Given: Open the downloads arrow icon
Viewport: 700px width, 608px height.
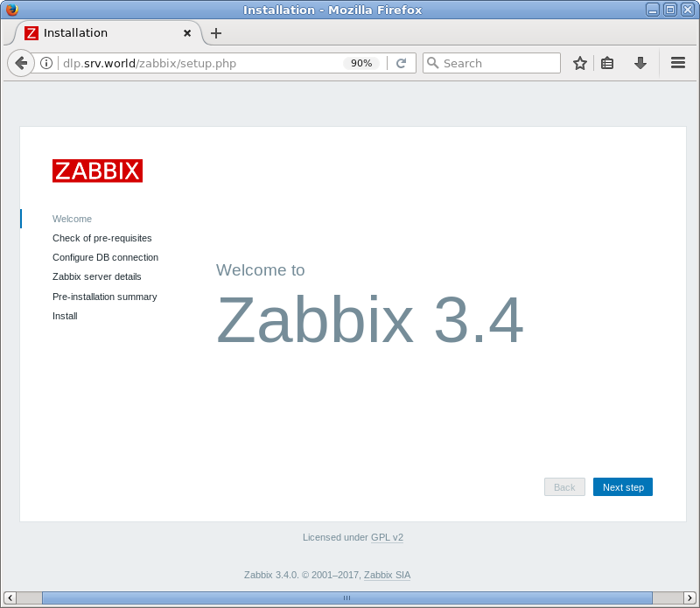Looking at the screenshot, I should tap(640, 63).
